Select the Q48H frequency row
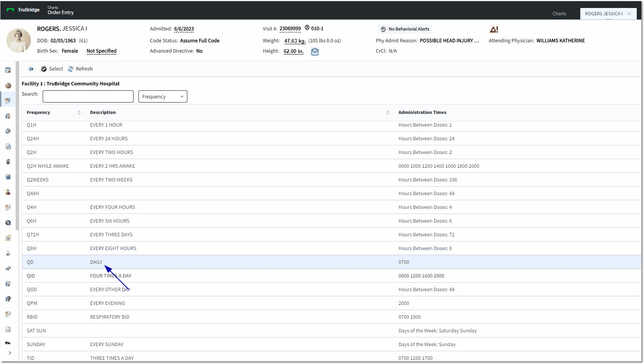The height and width of the screenshot is (364, 644). (x=332, y=193)
